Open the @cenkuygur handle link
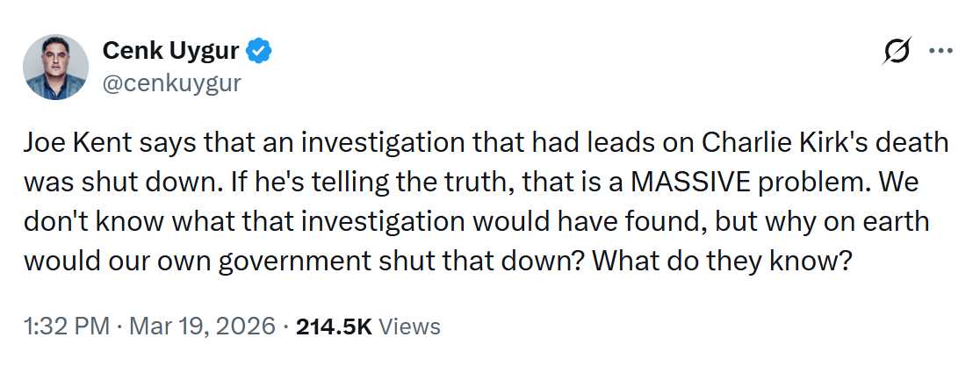The image size is (980, 366). pyautogui.click(x=171, y=83)
